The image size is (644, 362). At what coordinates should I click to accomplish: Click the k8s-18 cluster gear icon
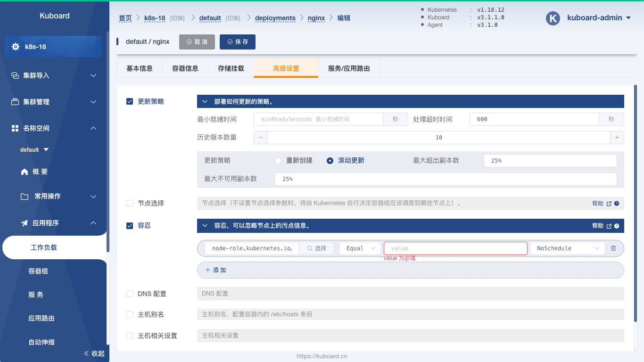tap(16, 47)
